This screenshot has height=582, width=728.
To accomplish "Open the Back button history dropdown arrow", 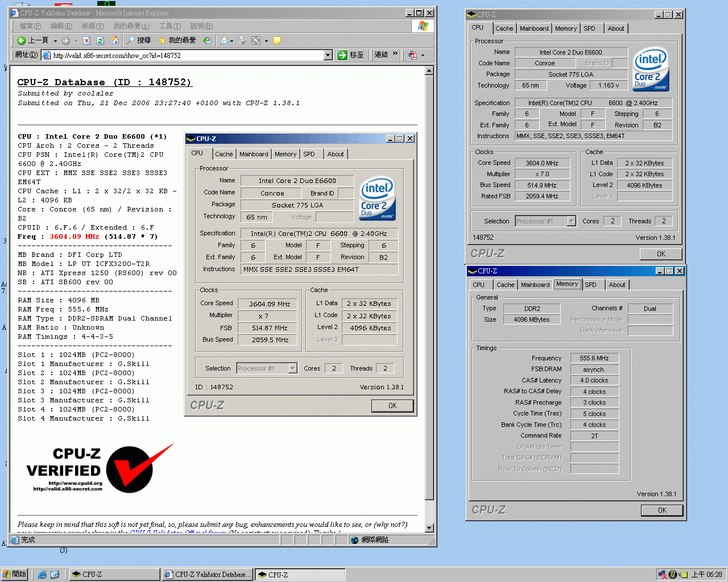I will point(55,41).
